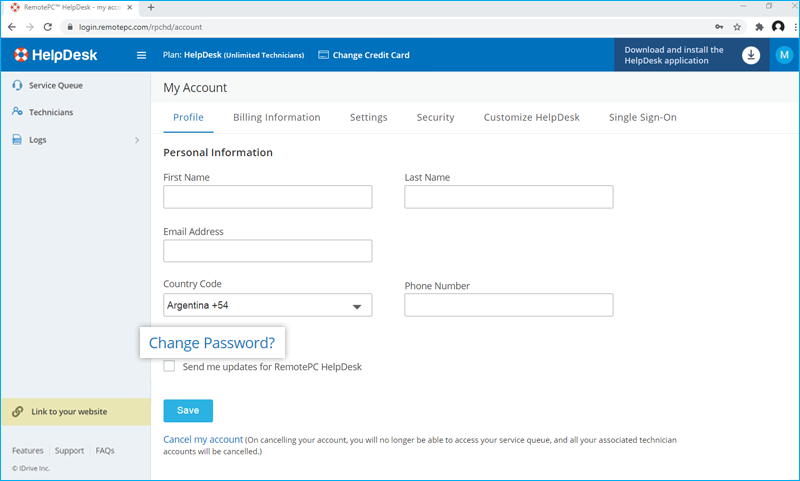Bookmark this page with star icon

(x=737, y=27)
